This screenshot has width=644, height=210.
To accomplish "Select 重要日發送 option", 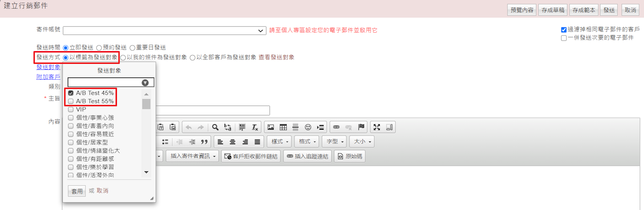I will tap(133, 48).
